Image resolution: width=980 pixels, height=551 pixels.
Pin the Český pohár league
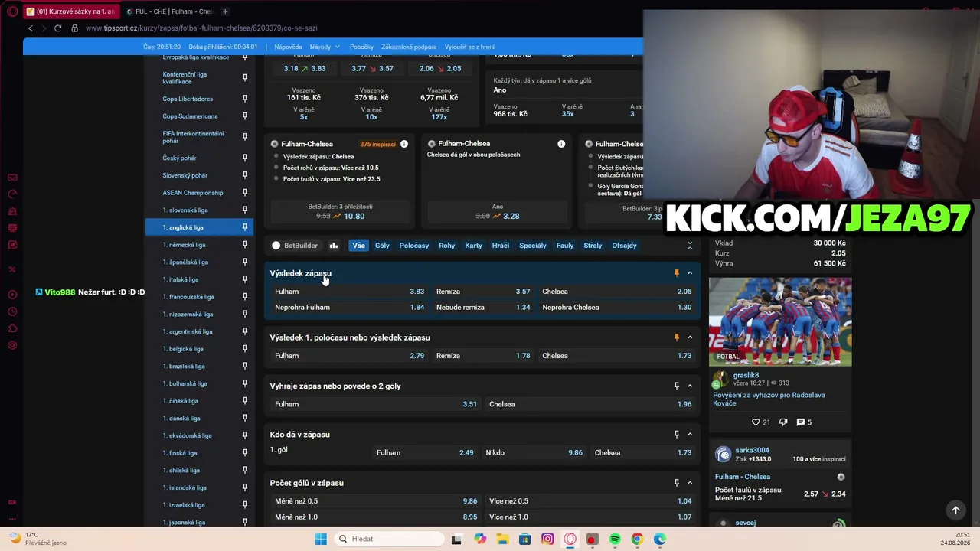tap(245, 158)
